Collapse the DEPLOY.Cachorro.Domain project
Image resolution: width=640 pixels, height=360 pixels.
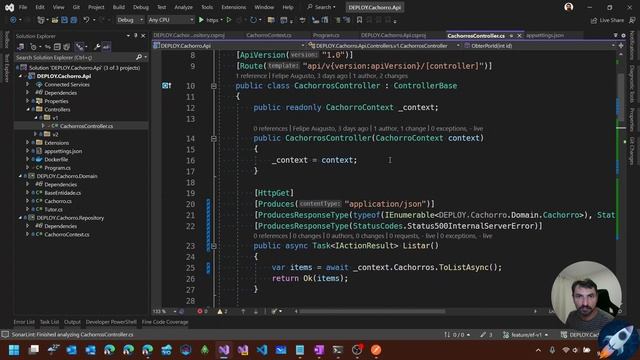(20, 176)
